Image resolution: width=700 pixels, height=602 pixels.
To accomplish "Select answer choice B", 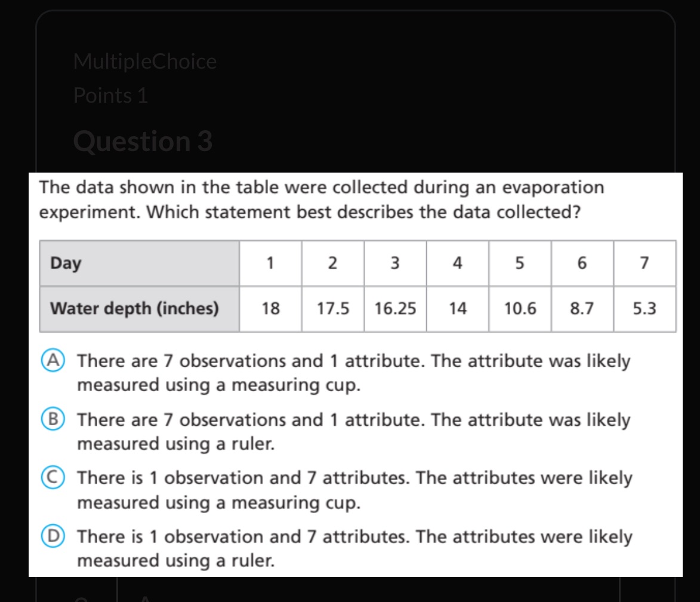I will [x=352, y=432].
